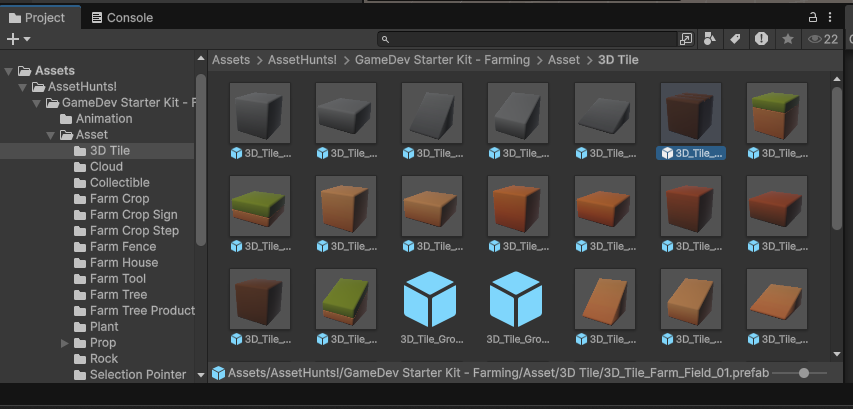Select the Project tab
Screen dimensions: 853x409
click(x=38, y=17)
